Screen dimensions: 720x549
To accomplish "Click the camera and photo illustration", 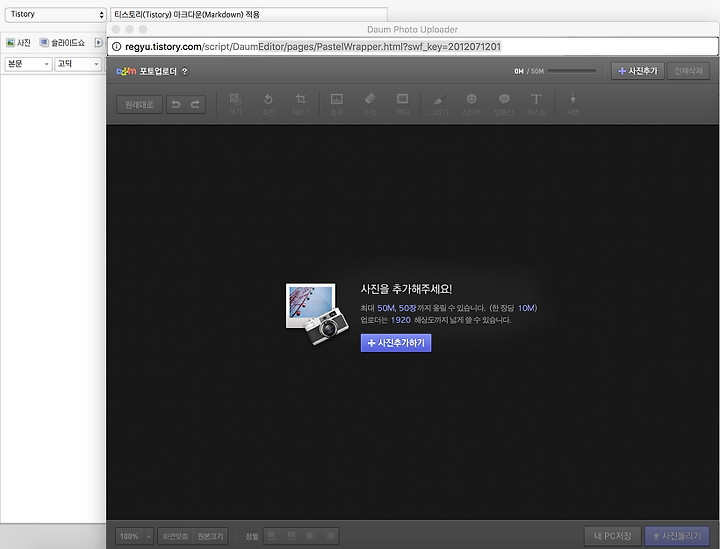I will [x=317, y=314].
